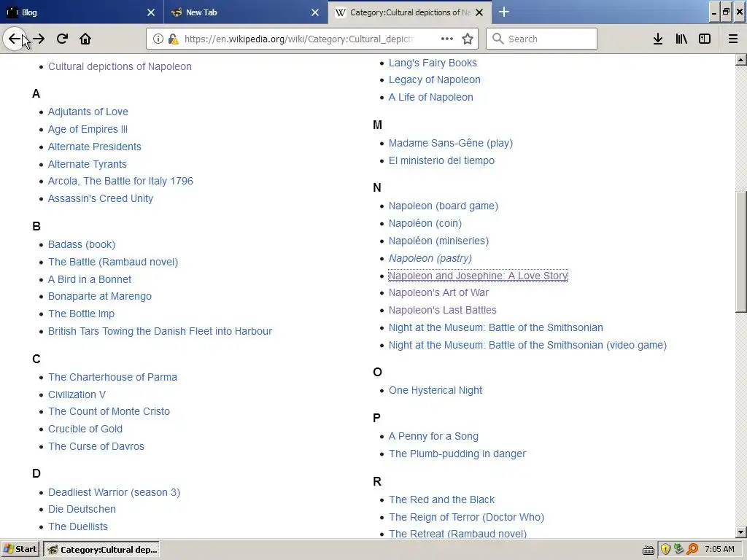
Task: Open the Alternate Presidents link
Action: pos(95,147)
